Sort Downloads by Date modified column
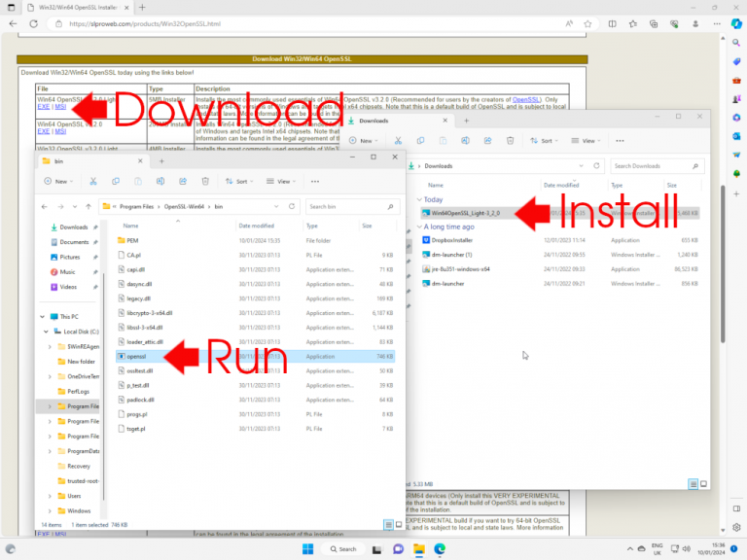The width and height of the screenshot is (747, 560). [561, 186]
